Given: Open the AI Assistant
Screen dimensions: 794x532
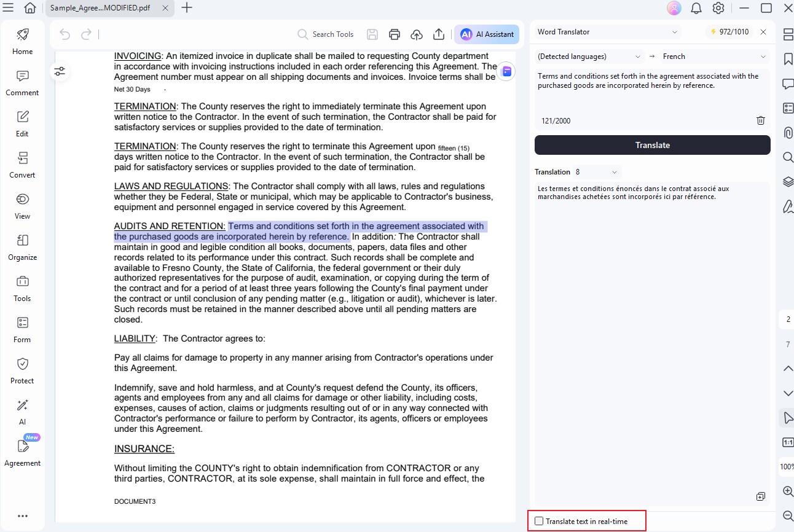Looking at the screenshot, I should point(487,34).
